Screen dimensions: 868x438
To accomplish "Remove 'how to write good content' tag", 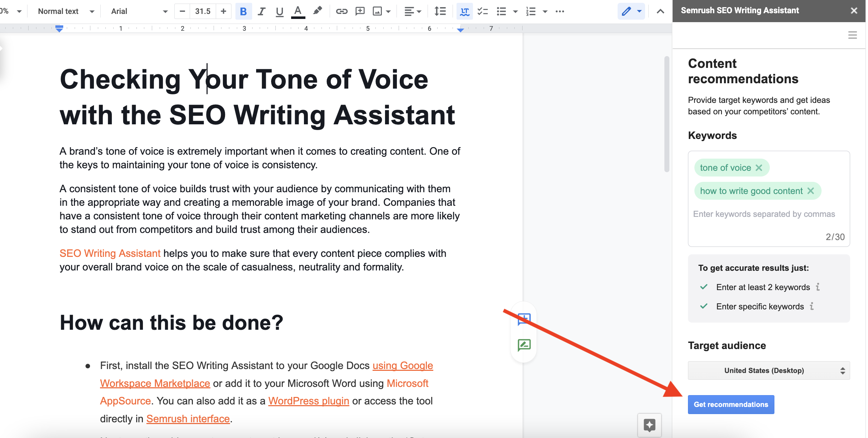I will [811, 191].
